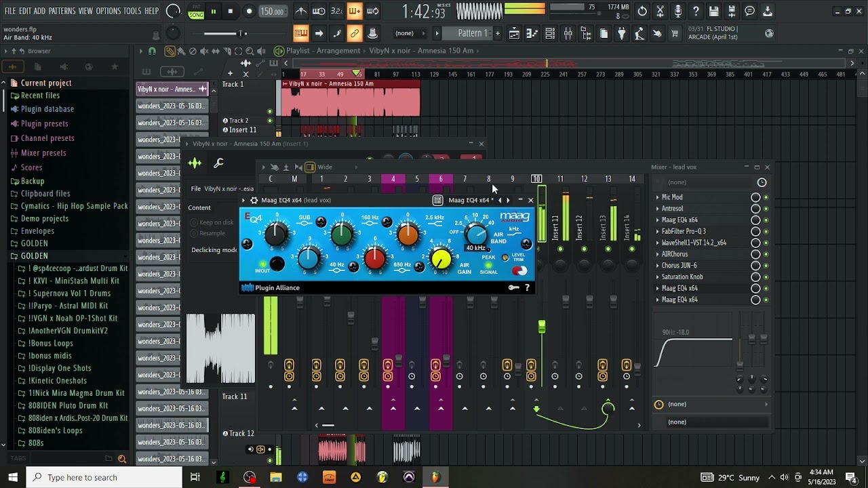Click the Plugin Alliance key license icon
Image resolution: width=868 pixels, height=488 pixels.
click(x=514, y=287)
